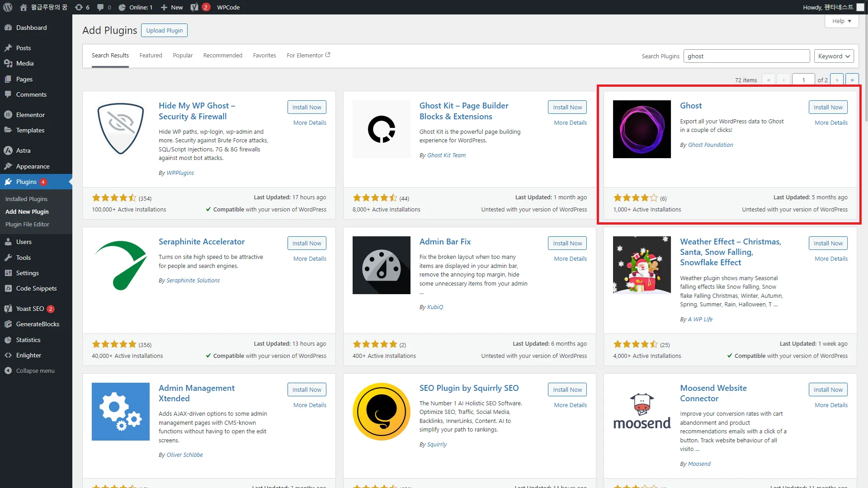This screenshot has height=488, width=868.
Task: Install the Ghost plugin by Ghost Foundation
Action: (828, 107)
